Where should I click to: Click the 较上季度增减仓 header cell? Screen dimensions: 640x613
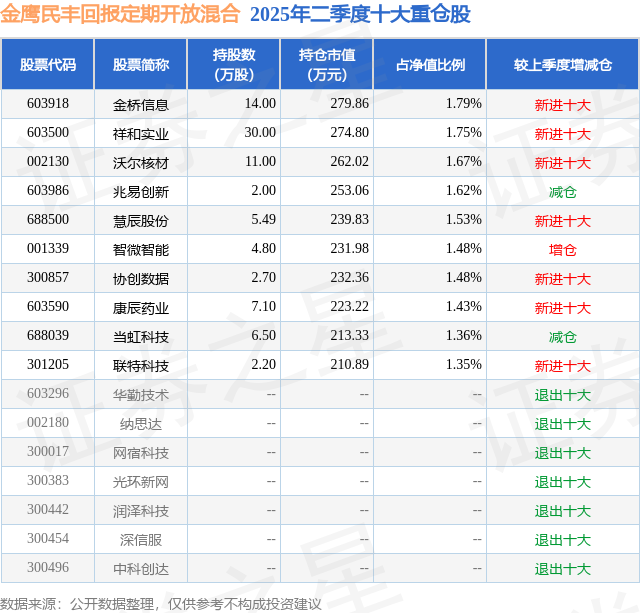[x=563, y=64]
